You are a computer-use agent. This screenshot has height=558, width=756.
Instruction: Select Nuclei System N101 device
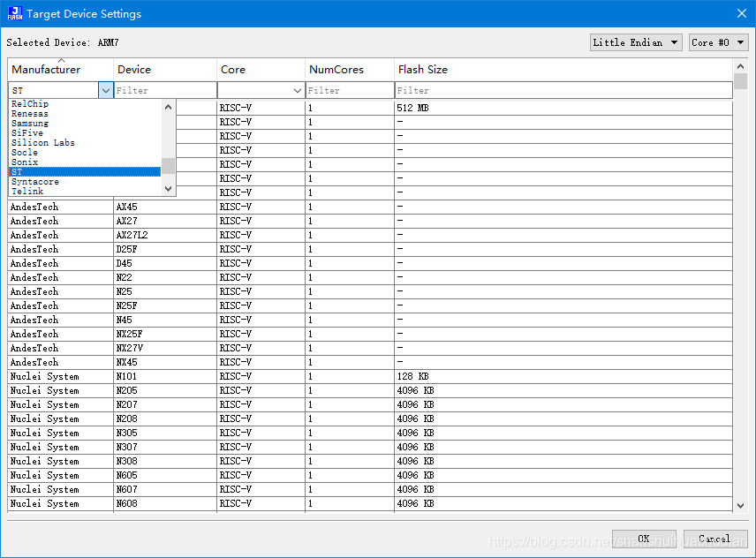(370, 376)
